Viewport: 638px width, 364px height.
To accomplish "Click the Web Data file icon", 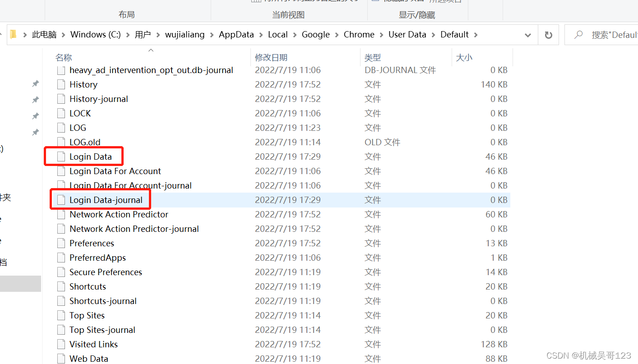I will click(x=61, y=359).
